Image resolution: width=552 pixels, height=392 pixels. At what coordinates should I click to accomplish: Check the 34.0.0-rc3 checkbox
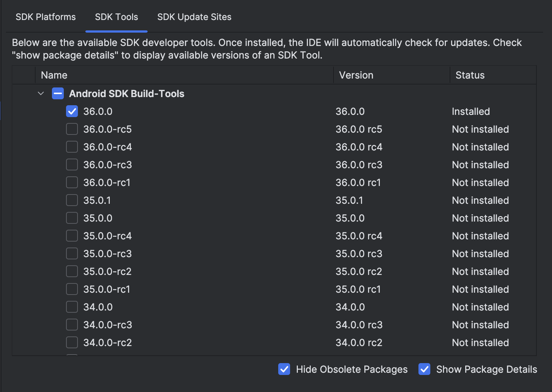click(x=72, y=325)
